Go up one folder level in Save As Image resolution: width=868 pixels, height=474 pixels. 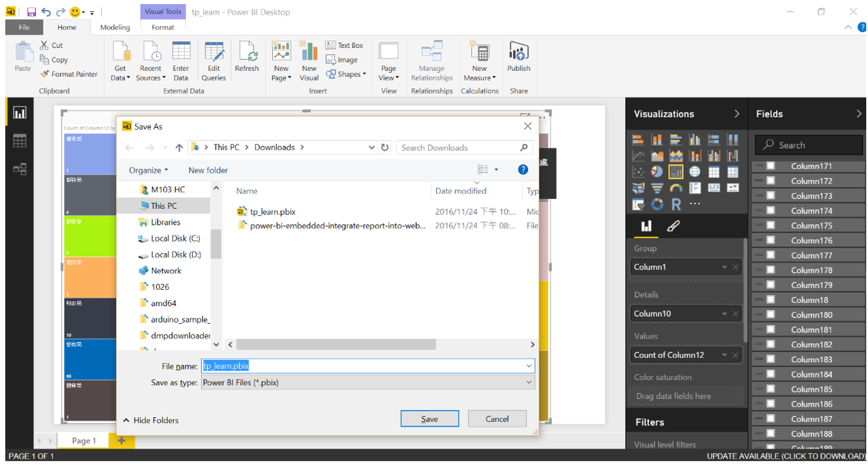pos(180,148)
